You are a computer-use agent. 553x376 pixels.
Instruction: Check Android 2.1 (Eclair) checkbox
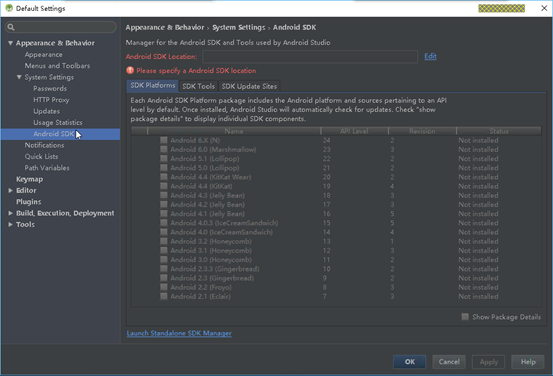(x=164, y=296)
